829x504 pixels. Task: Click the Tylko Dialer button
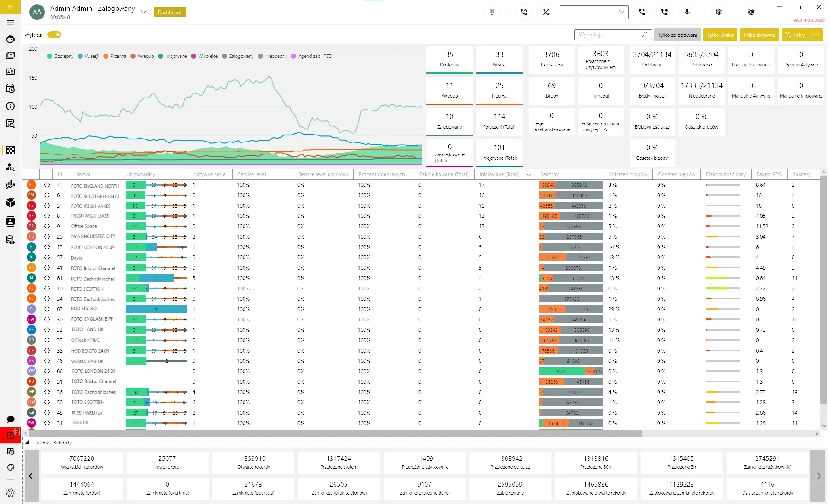point(720,35)
